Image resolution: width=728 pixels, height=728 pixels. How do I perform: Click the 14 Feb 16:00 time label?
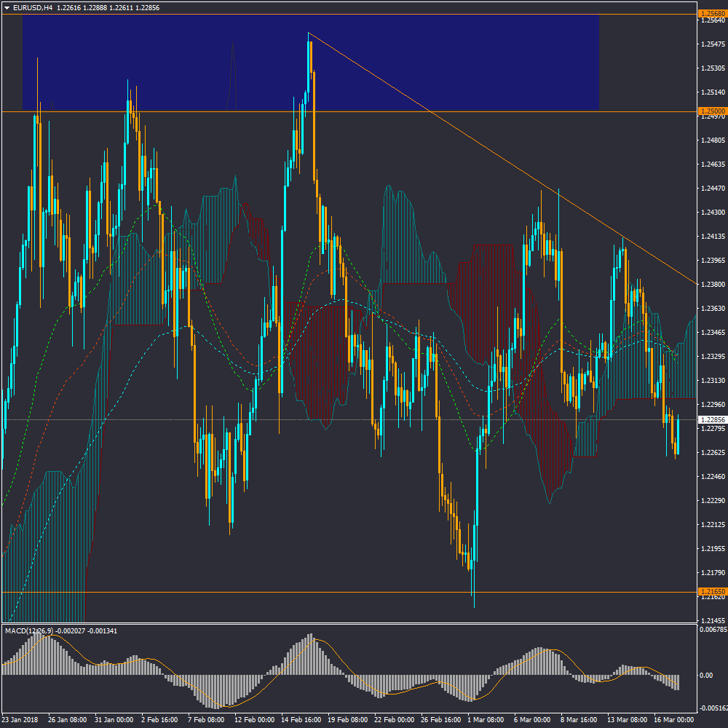point(301,720)
